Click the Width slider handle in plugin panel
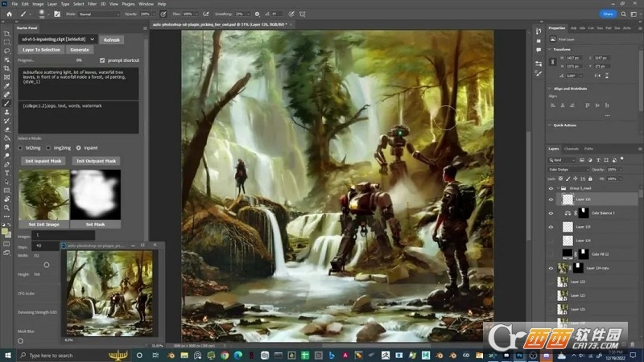 click(47, 265)
